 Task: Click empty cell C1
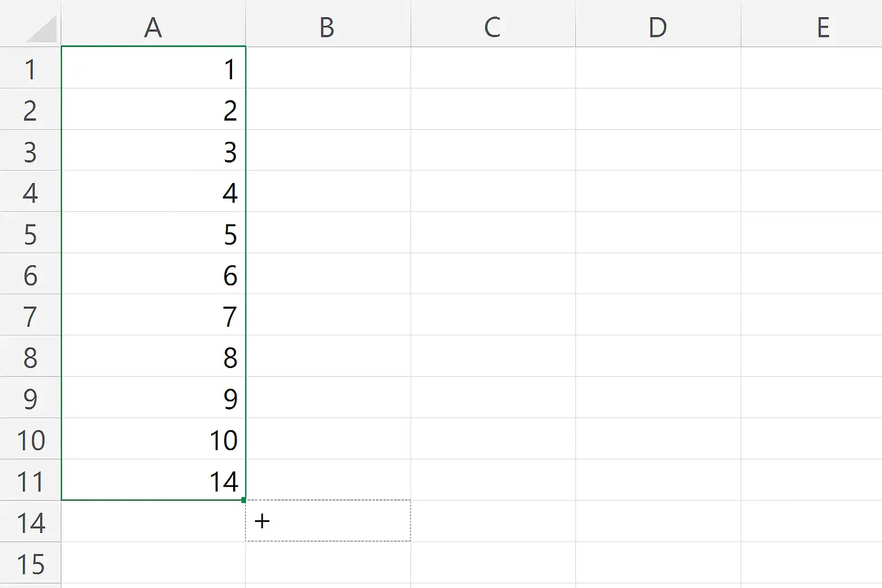[492, 69]
